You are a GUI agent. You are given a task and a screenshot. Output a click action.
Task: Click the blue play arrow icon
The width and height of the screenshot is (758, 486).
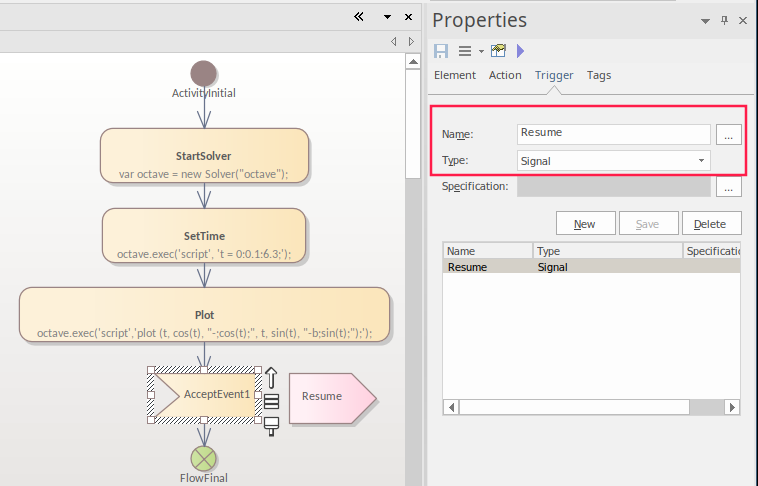[x=520, y=51]
